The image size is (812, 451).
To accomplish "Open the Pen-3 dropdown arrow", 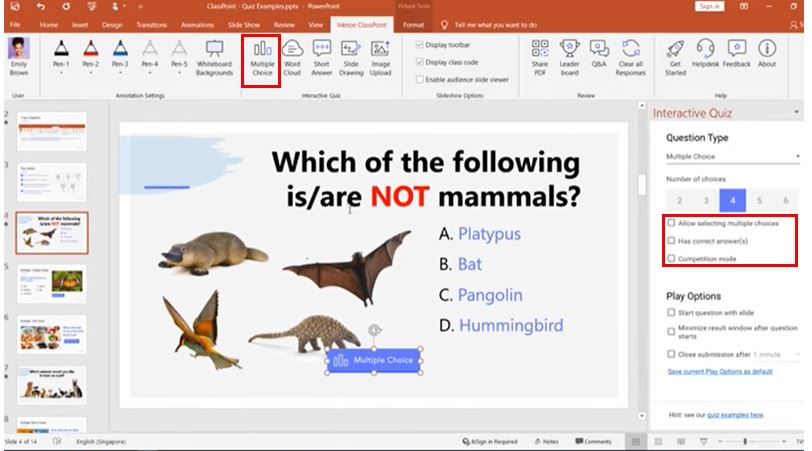I will coord(120,74).
